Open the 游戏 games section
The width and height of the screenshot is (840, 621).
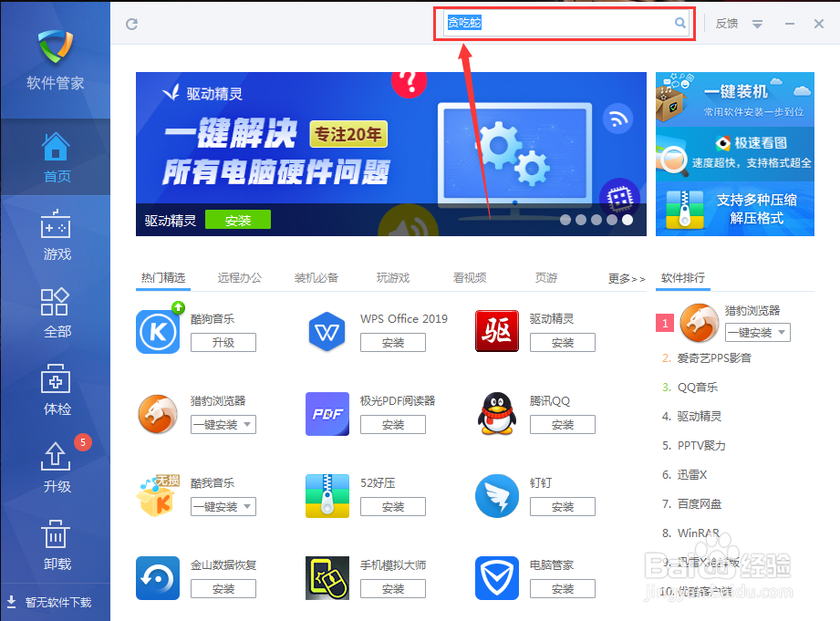[57, 234]
